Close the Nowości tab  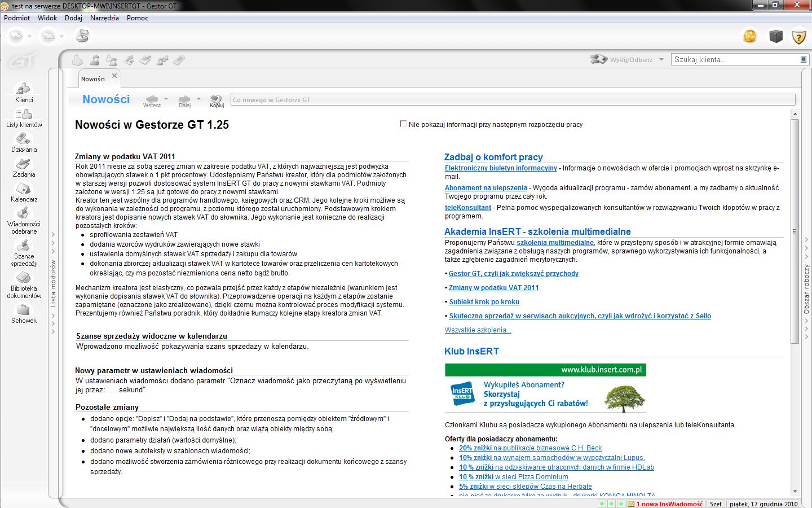click(114, 76)
